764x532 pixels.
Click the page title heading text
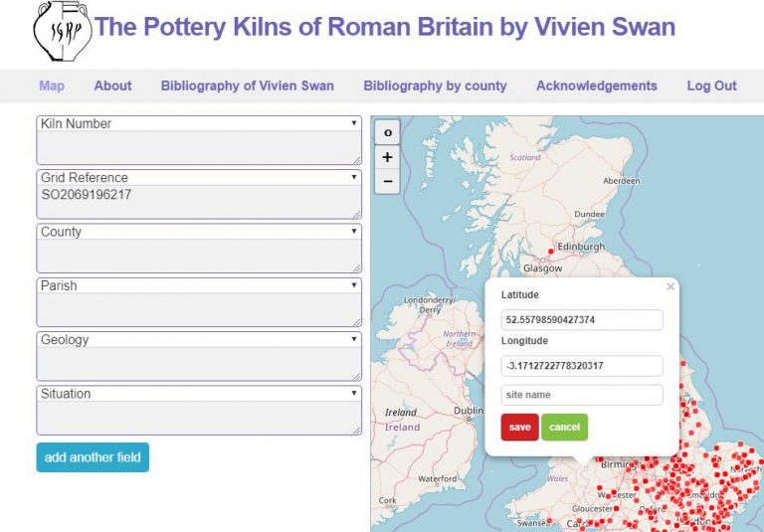(x=384, y=27)
